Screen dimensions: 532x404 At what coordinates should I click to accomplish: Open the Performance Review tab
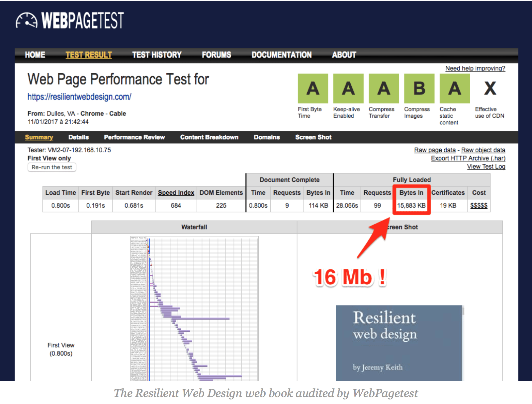point(134,137)
